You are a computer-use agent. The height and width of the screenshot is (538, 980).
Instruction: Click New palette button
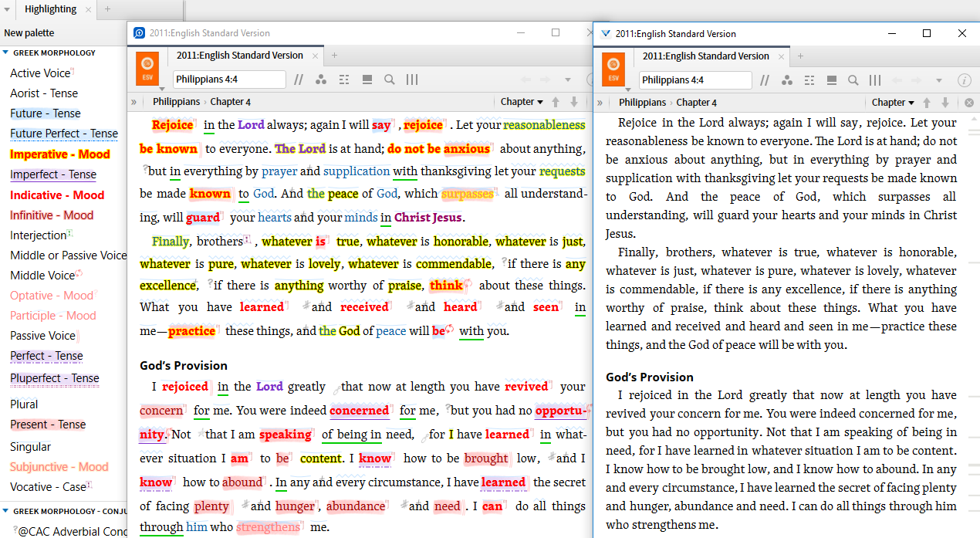click(29, 32)
